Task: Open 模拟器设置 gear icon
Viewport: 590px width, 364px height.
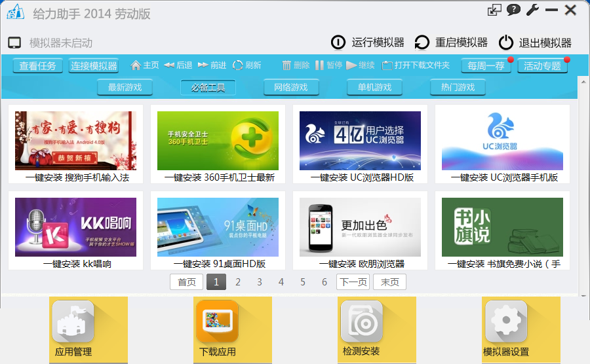Action: (x=506, y=321)
